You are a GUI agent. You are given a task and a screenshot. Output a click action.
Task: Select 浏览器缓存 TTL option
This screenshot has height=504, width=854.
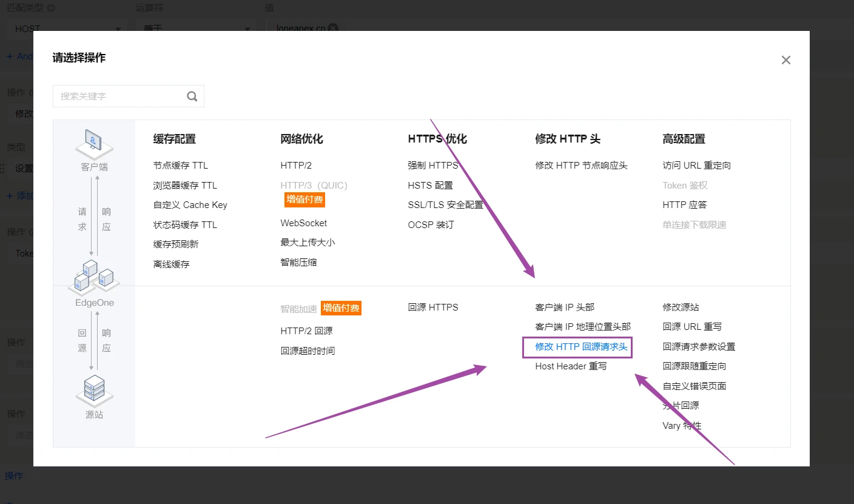185,186
